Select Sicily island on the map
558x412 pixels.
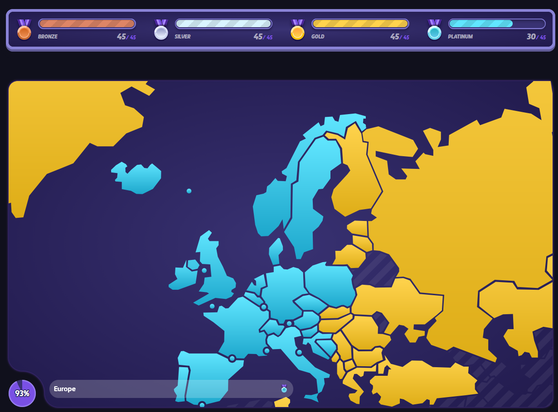(x=311, y=397)
